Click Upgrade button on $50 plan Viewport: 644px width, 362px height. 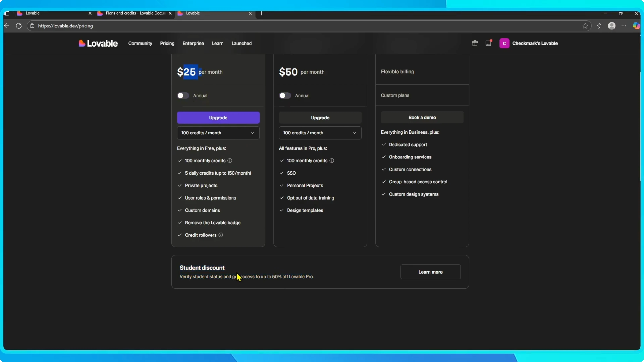coord(320,118)
